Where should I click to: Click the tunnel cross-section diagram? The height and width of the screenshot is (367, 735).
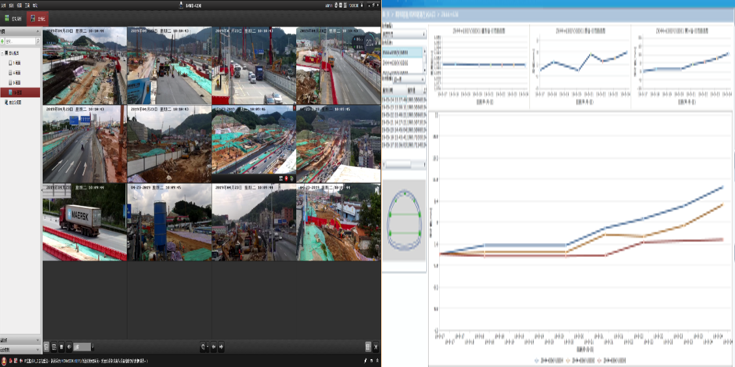pos(404,220)
